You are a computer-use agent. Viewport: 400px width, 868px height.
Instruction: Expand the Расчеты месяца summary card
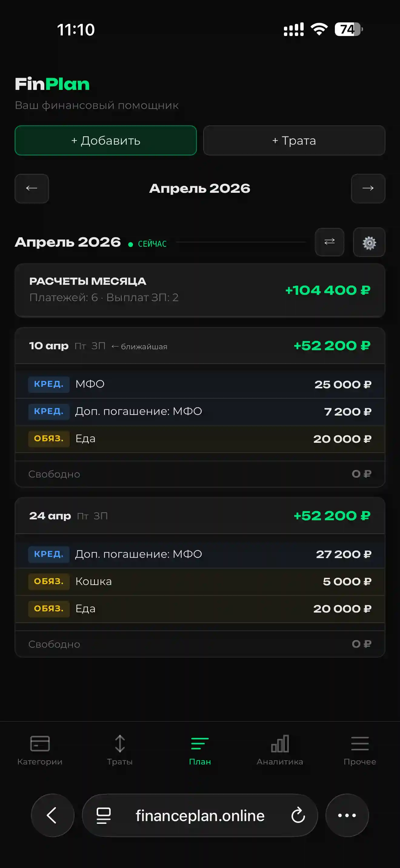tap(200, 290)
